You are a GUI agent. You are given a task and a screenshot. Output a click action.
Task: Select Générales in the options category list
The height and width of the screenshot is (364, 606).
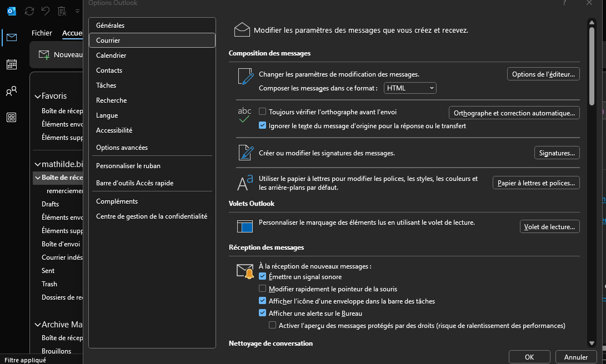click(152, 26)
